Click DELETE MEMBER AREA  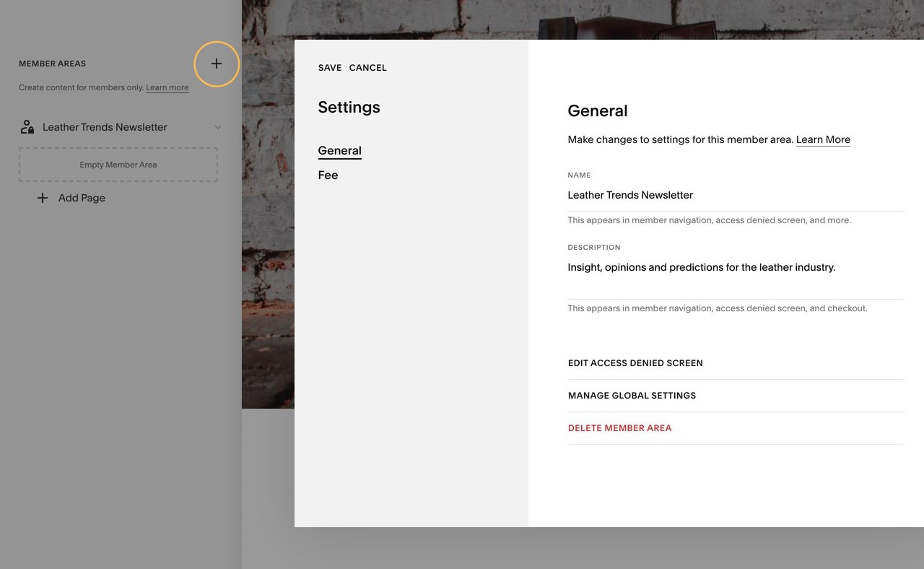[619, 427]
